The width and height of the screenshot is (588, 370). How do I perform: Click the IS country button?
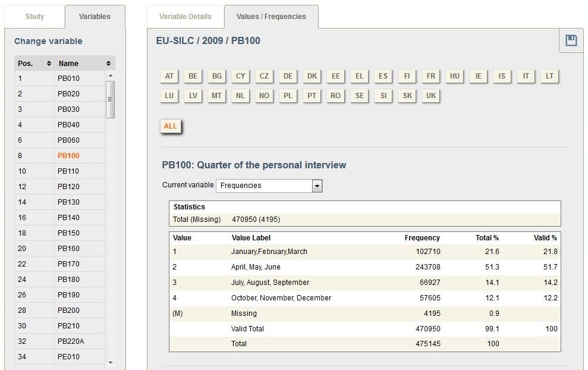click(x=502, y=76)
